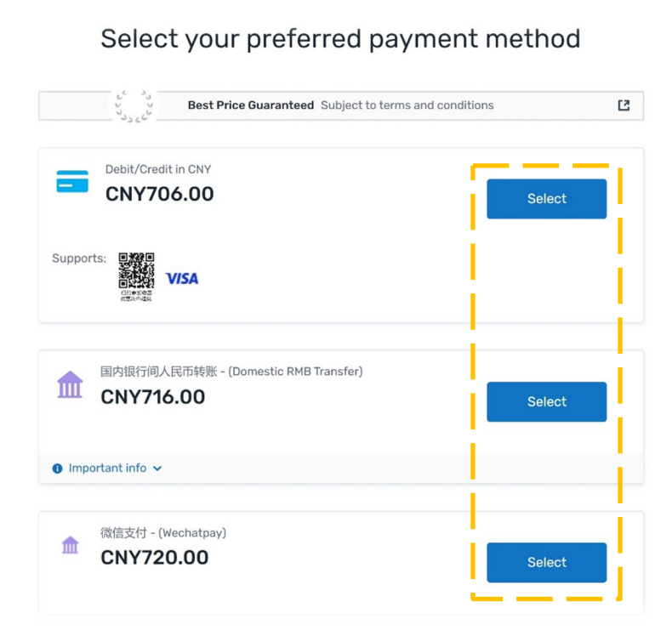Open the Important info link
This screenshot has height=636, width=672.
[x=107, y=468]
